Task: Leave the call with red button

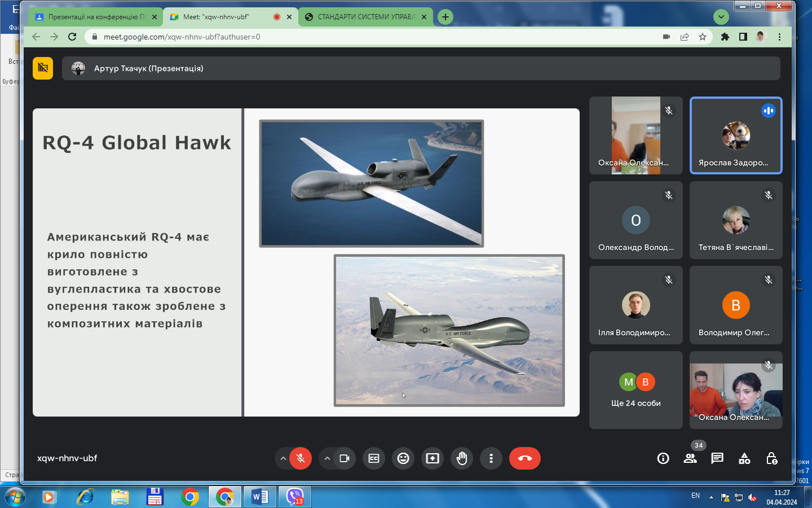Action: pos(524,458)
